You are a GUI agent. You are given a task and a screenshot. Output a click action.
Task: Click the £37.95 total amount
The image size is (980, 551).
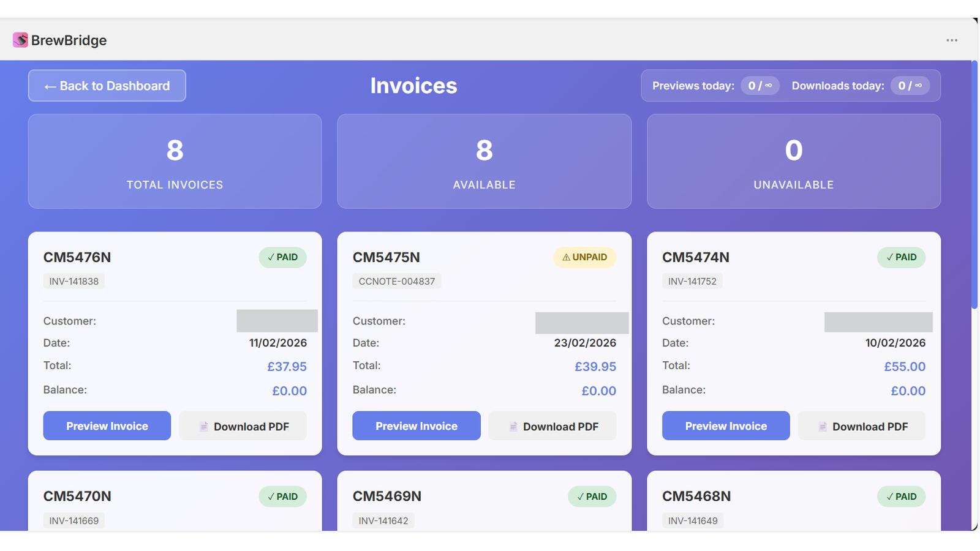point(287,367)
